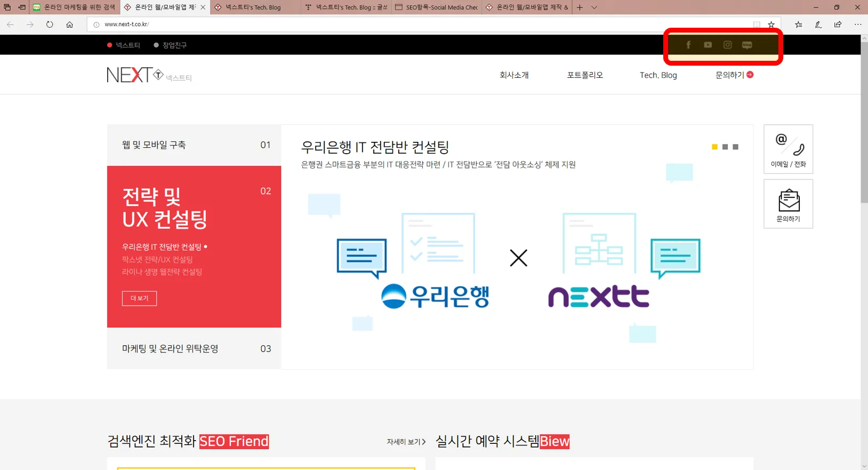The height and width of the screenshot is (470, 868).
Task: Open the YouTube icon link
Action: point(708,45)
